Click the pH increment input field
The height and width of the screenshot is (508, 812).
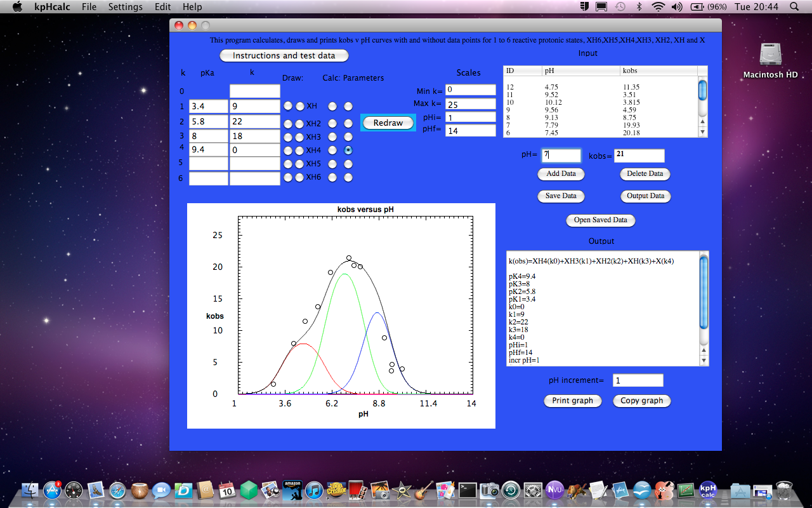pos(638,380)
